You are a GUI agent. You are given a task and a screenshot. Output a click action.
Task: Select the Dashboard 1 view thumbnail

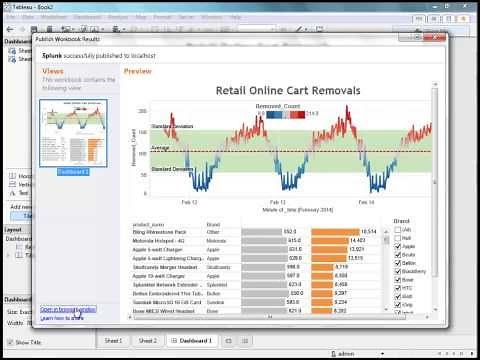73,133
